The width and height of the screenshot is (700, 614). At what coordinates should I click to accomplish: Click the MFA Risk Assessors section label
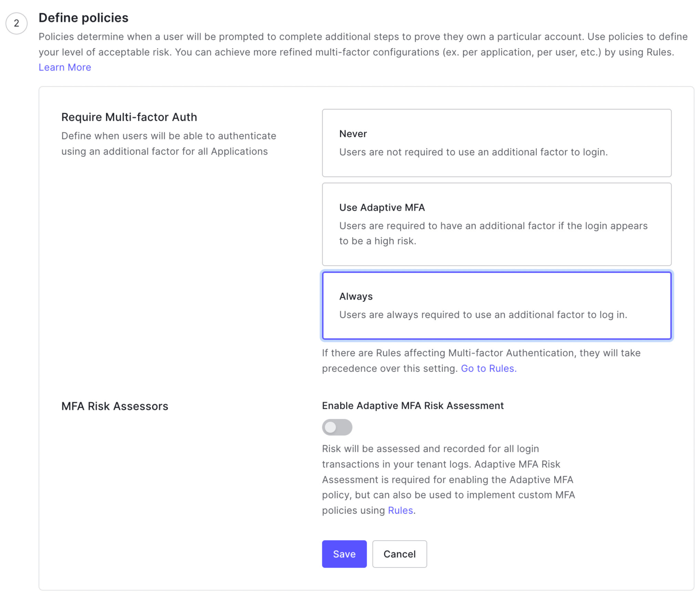pyautogui.click(x=115, y=406)
